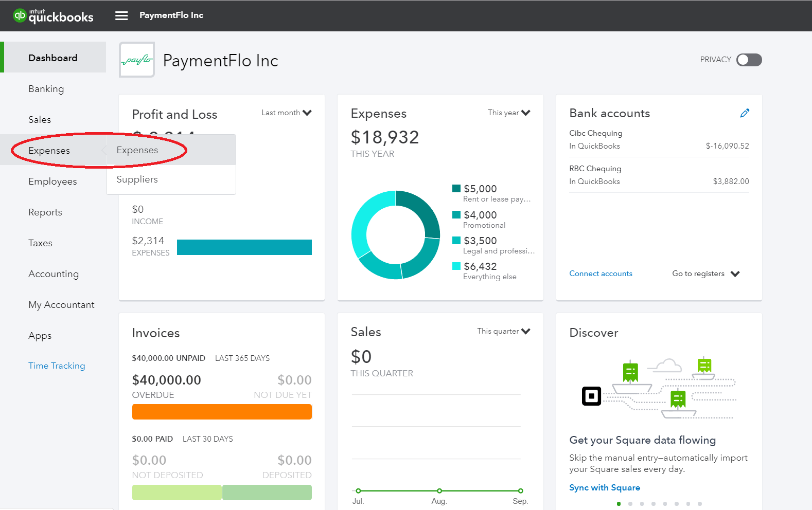The width and height of the screenshot is (812, 510).
Task: Click the QuickBooks logo icon
Action: pyautogui.click(x=20, y=15)
